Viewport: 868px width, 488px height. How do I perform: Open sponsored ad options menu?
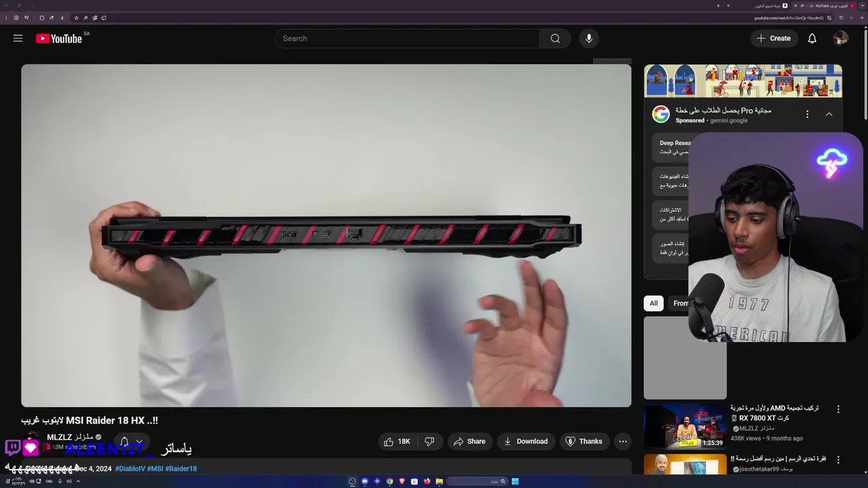[807, 115]
